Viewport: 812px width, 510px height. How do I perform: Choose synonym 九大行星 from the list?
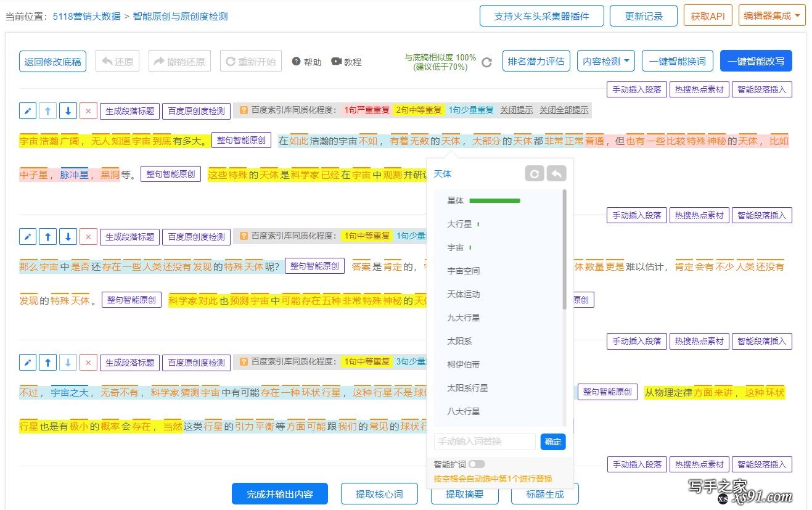point(463,318)
